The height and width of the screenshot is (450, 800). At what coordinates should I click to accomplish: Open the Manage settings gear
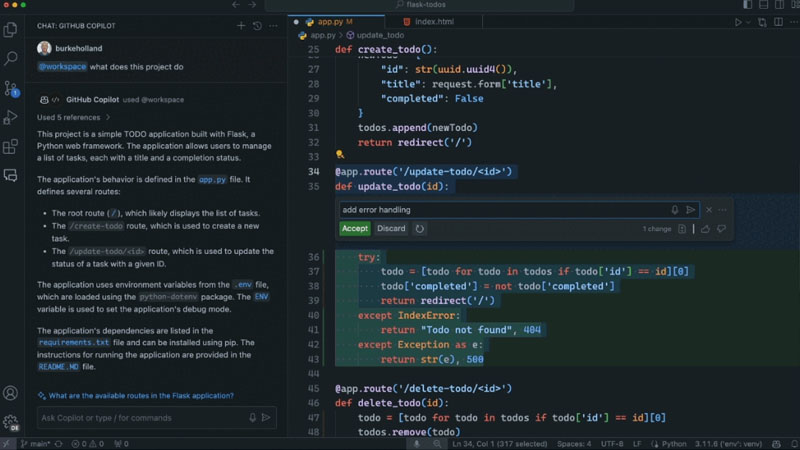tap(10, 422)
